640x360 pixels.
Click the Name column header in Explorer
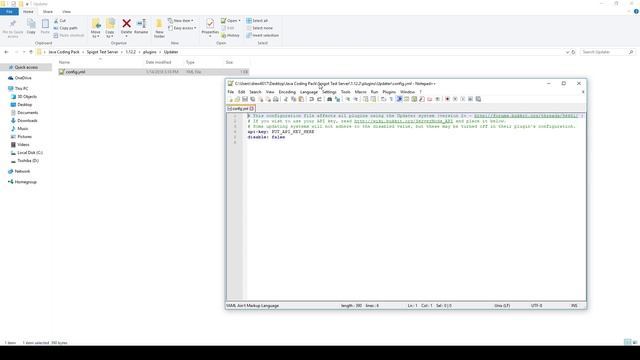64,62
